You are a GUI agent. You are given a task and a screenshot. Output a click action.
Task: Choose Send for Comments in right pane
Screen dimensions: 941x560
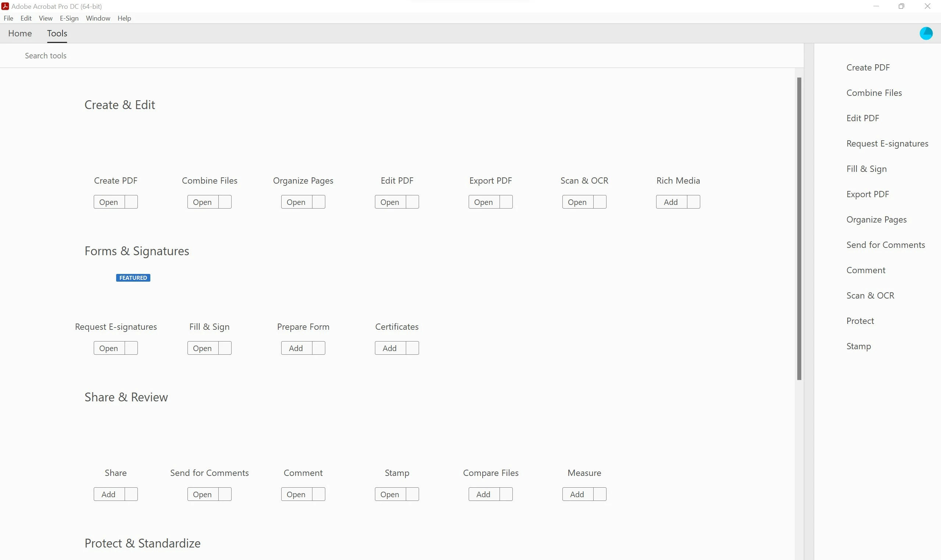(885, 245)
